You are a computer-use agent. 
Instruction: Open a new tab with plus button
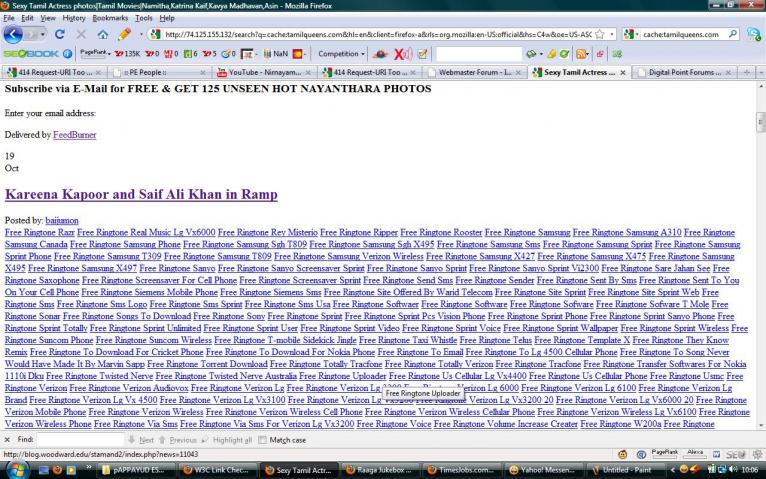[x=746, y=72]
